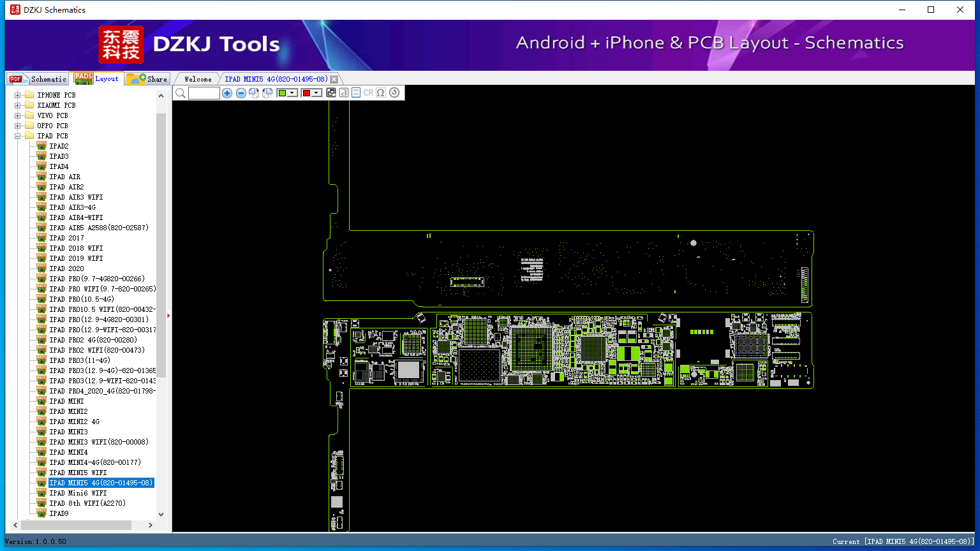Switch to the Schematic tab
This screenshot has height=551, width=980.
[x=38, y=79]
